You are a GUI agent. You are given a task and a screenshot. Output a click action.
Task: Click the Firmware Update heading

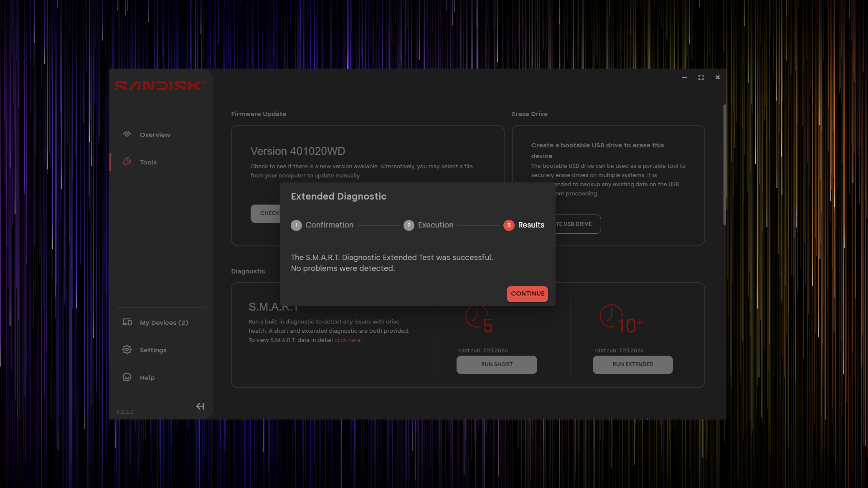[259, 114]
